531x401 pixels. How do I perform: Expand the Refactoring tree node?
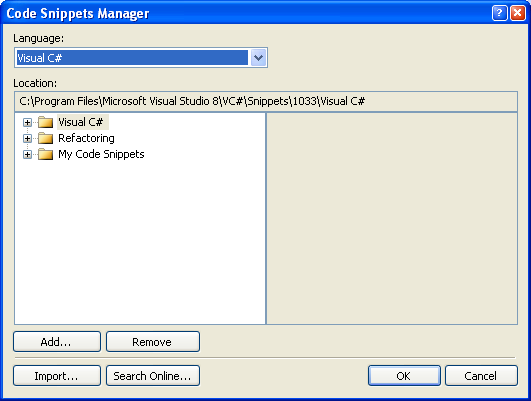click(x=27, y=138)
